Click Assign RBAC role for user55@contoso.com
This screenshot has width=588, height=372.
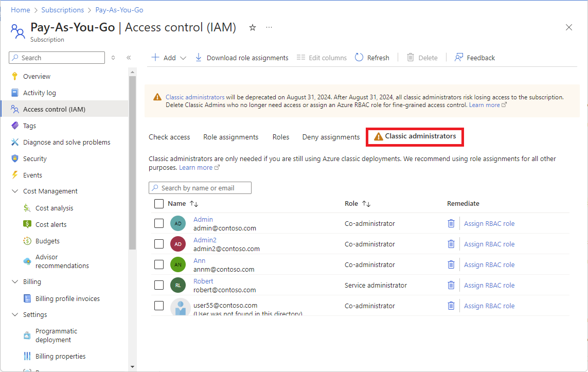click(489, 306)
